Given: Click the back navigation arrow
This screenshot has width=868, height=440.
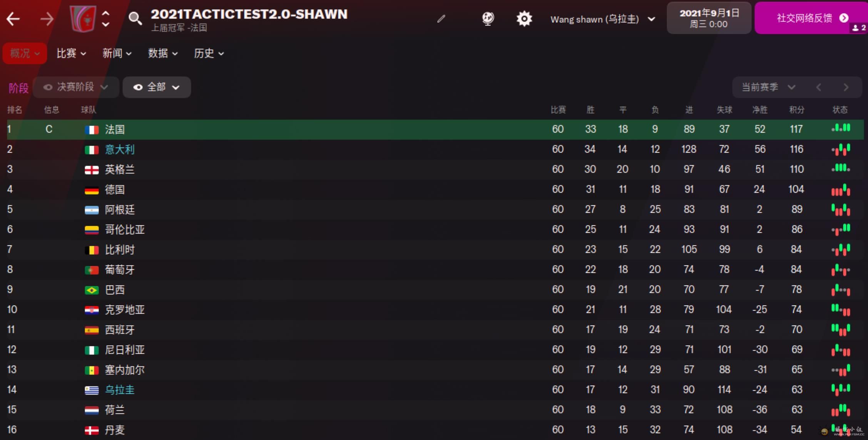Looking at the screenshot, I should [13, 18].
